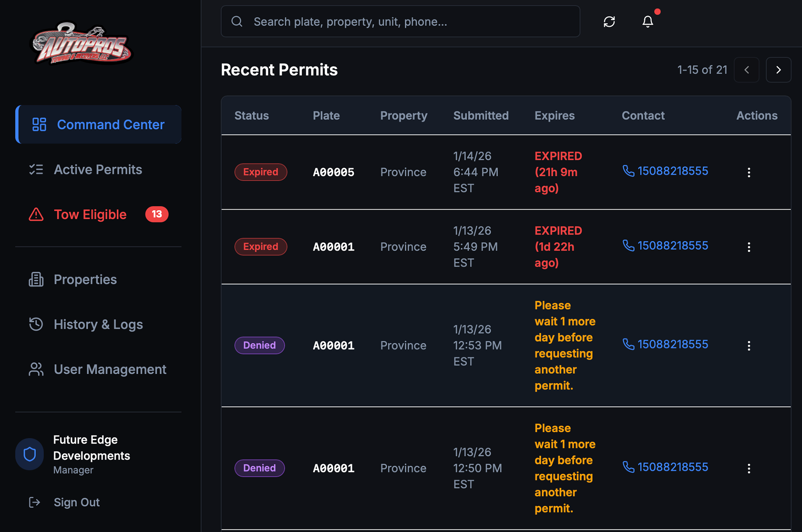Image resolution: width=802 pixels, height=532 pixels.
Task: Open the Command Center section
Action: pos(99,124)
